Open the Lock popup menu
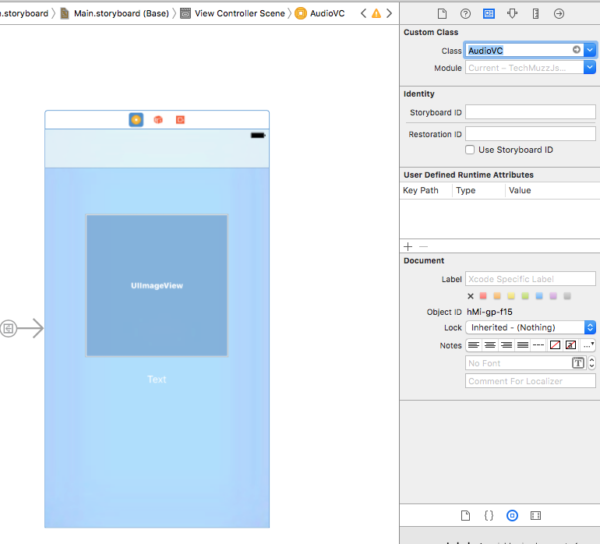This screenshot has height=544, width=600. point(530,327)
